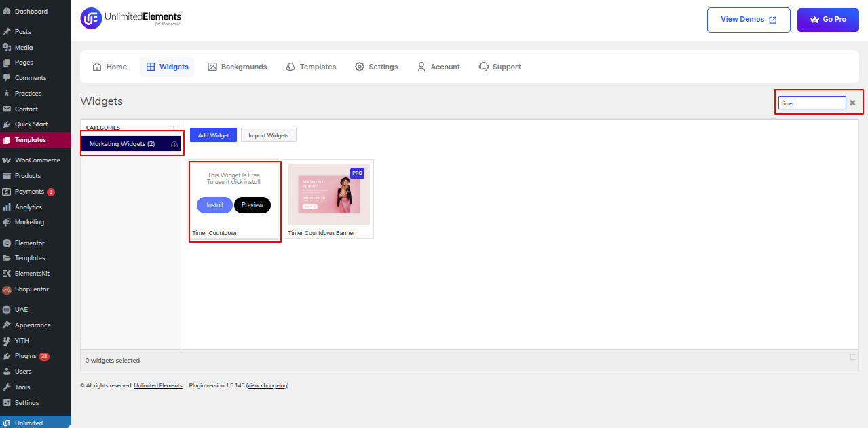Image resolution: width=868 pixels, height=428 pixels.
Task: Open Appearance via its paintbrush icon
Action: coord(7,325)
